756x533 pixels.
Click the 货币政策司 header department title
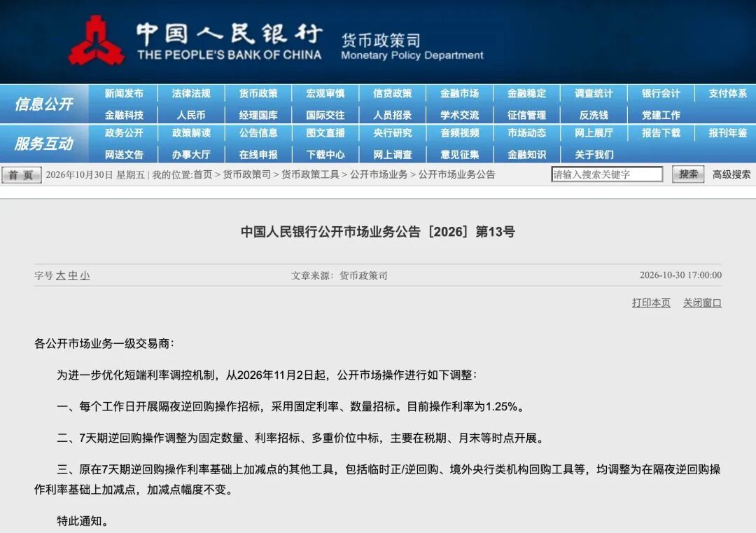click(x=381, y=40)
